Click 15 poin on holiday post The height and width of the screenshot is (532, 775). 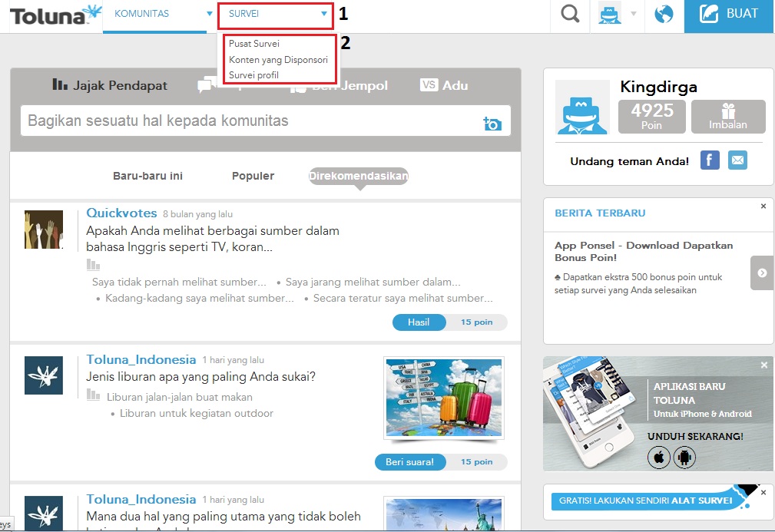[476, 462]
